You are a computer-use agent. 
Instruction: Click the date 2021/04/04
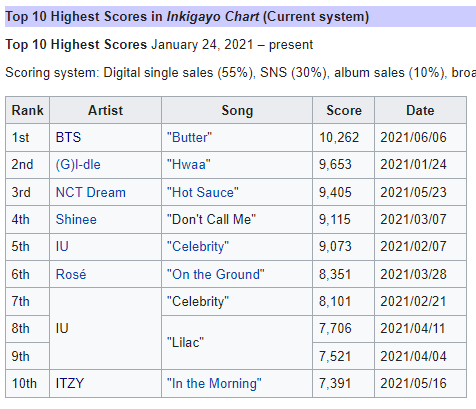pyautogui.click(x=413, y=356)
